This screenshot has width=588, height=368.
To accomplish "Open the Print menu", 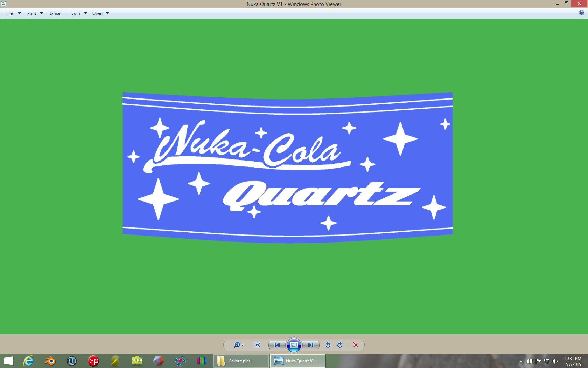I will (x=31, y=13).
